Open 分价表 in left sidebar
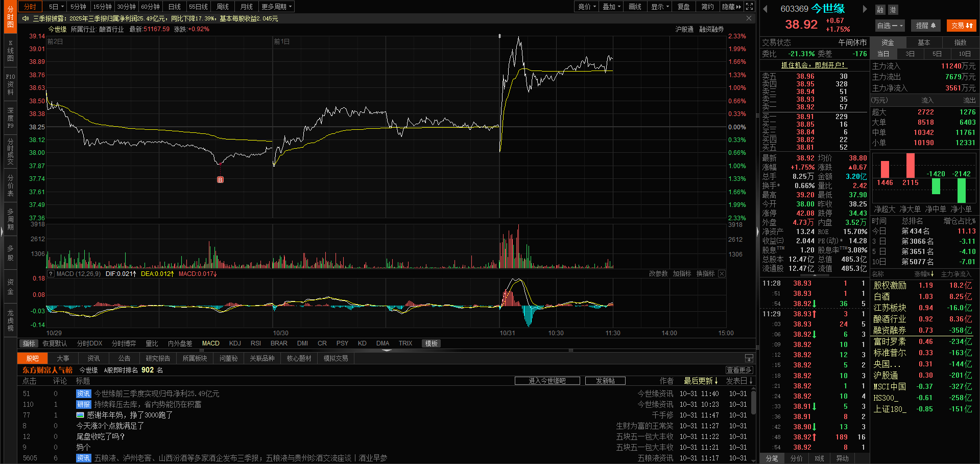980x464 pixels. coord(10,185)
